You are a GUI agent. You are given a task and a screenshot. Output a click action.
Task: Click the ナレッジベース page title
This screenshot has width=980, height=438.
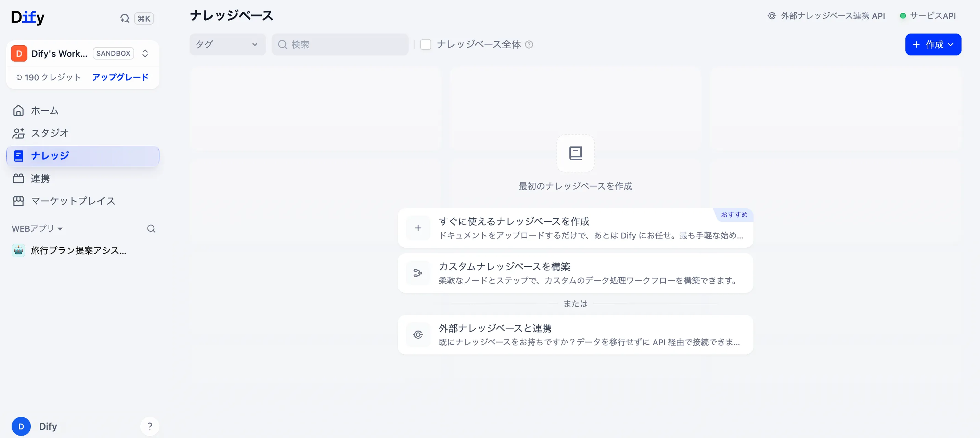pyautogui.click(x=232, y=16)
